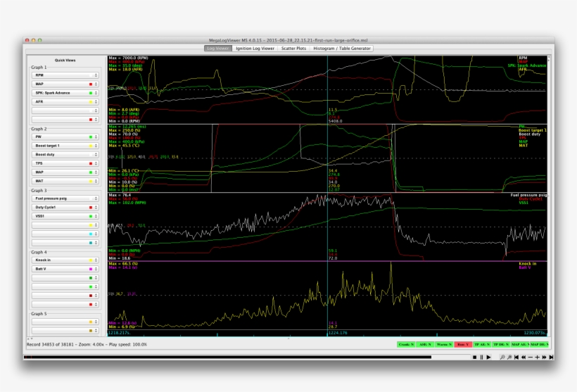The height and width of the screenshot is (392, 577).
Task: Click the magenta swatch beside Batt V
Action: click(x=91, y=269)
